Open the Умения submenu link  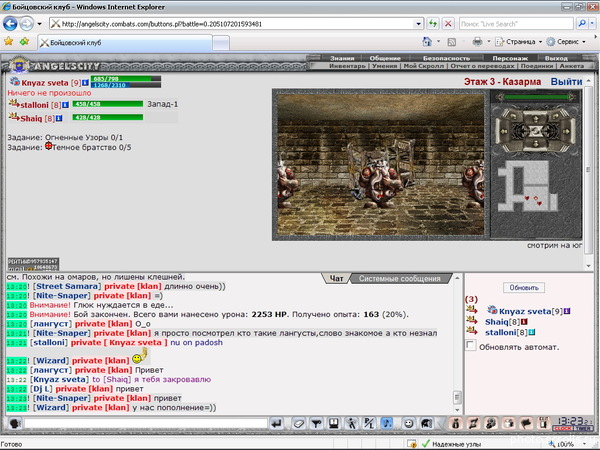point(384,66)
